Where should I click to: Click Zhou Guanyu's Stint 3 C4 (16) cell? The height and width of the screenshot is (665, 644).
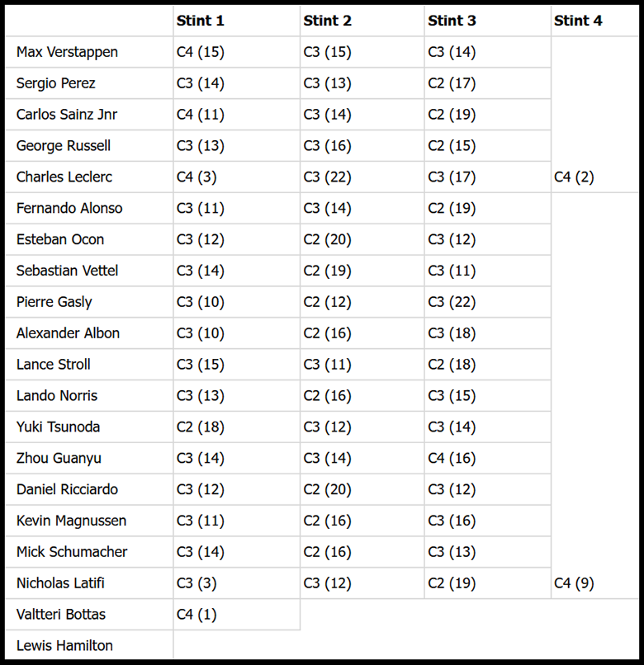[488, 458]
